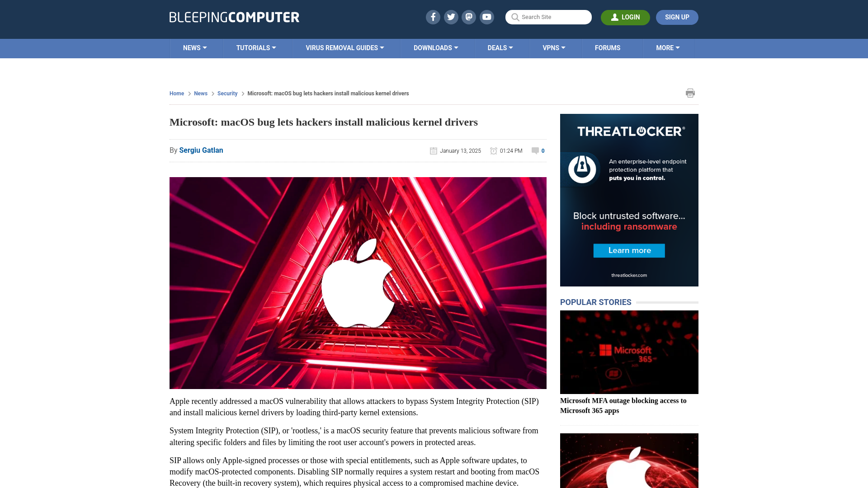Image resolution: width=868 pixels, height=488 pixels.
Task: Open the YouTube social icon link
Action: [487, 17]
